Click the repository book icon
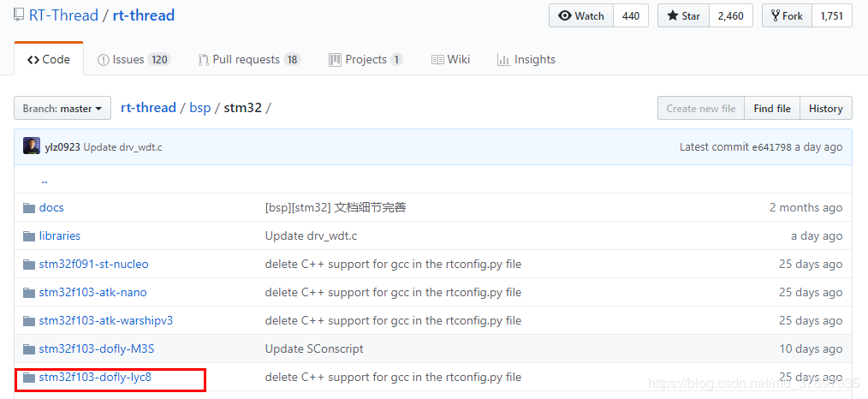868x399 pixels. [x=19, y=15]
